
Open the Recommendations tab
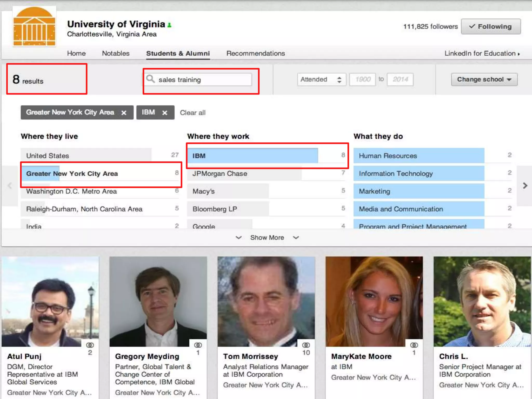coord(255,53)
